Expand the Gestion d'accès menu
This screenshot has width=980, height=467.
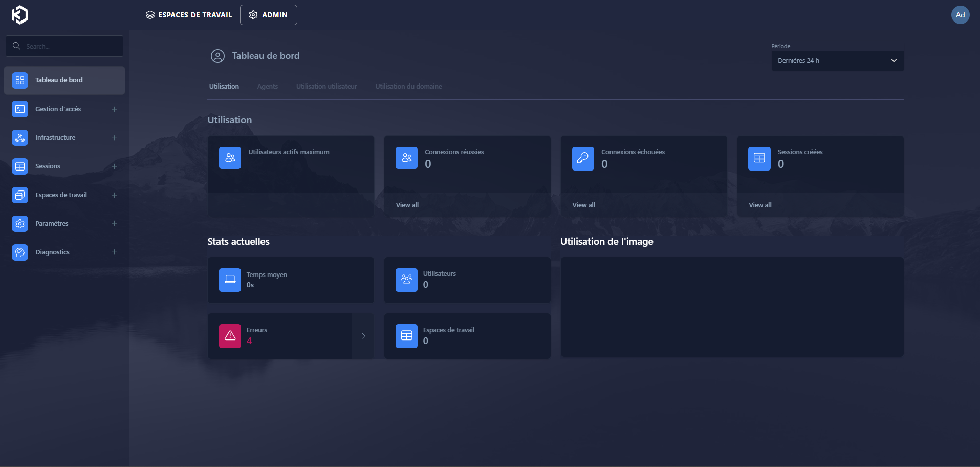pos(114,109)
